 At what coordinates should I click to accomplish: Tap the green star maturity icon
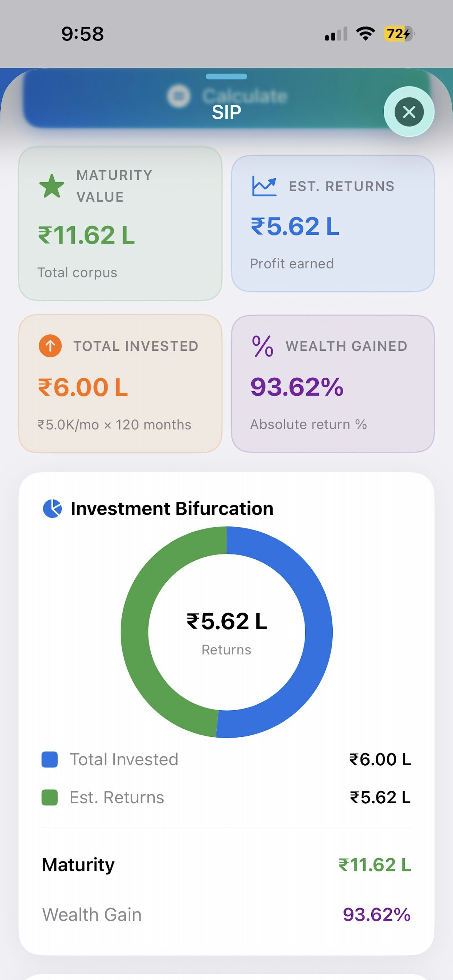52,186
